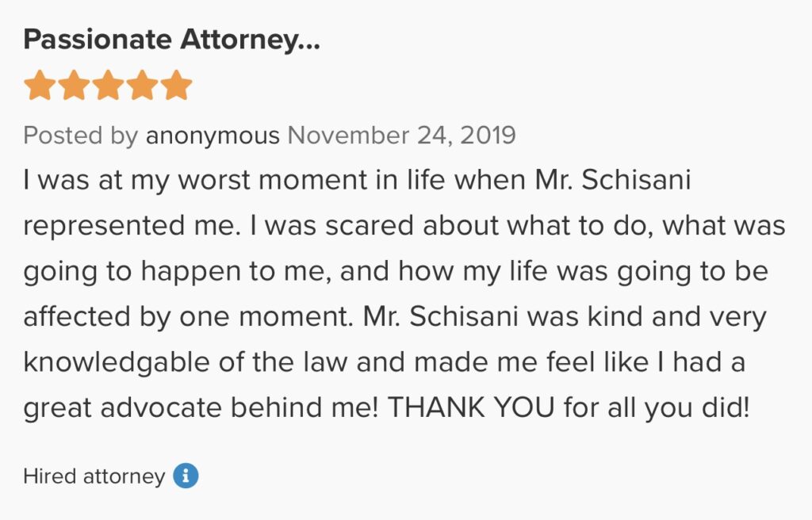Click the fourth rating star
The image size is (812, 520).
tap(142, 86)
